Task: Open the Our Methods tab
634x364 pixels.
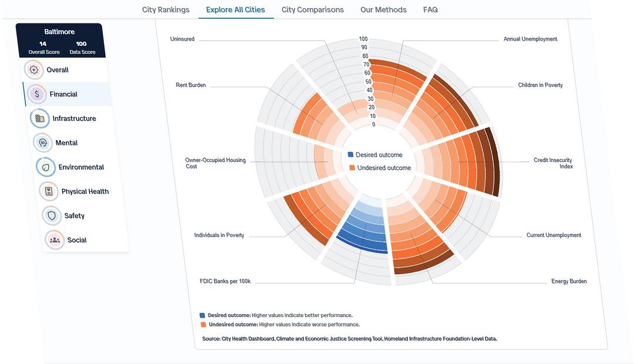Action: click(x=383, y=10)
